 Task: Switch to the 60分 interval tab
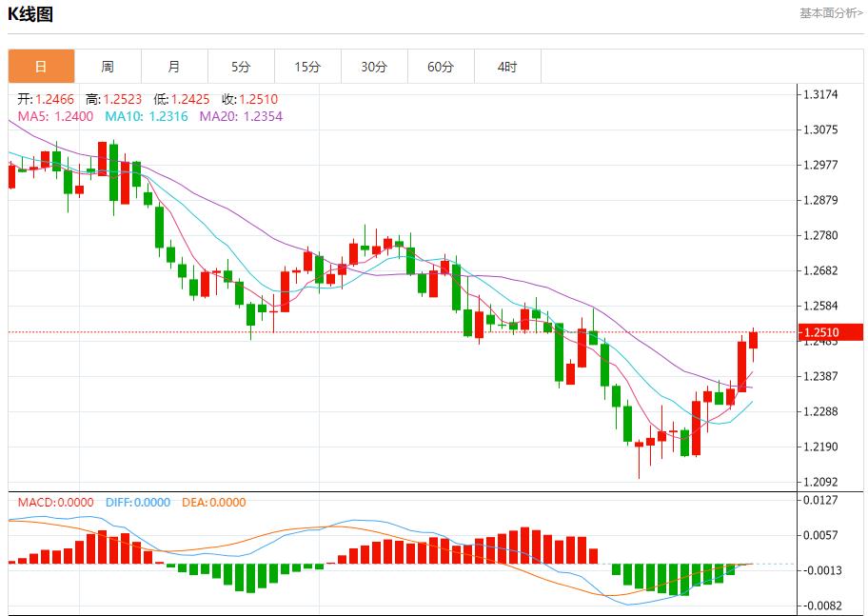coord(441,67)
